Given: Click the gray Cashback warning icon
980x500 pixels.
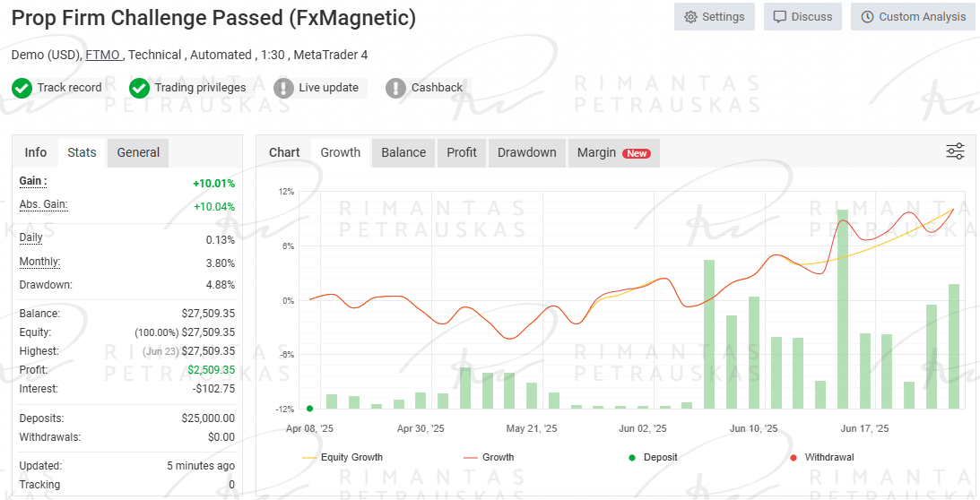Looking at the screenshot, I should tap(395, 88).
